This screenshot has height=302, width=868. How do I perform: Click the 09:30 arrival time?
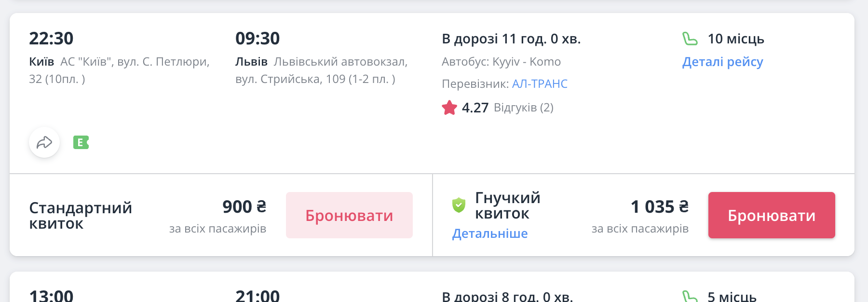click(x=258, y=39)
